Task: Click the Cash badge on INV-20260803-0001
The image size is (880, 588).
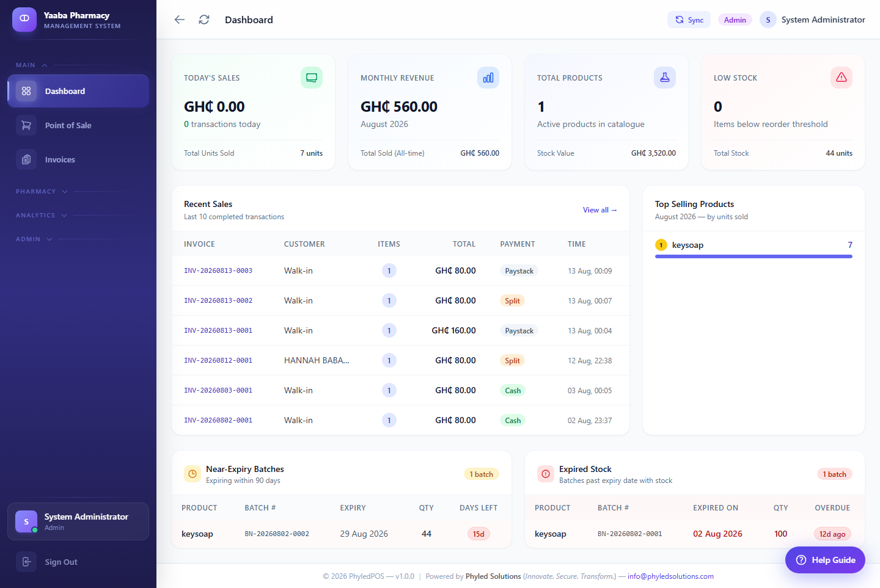Action: click(x=513, y=390)
